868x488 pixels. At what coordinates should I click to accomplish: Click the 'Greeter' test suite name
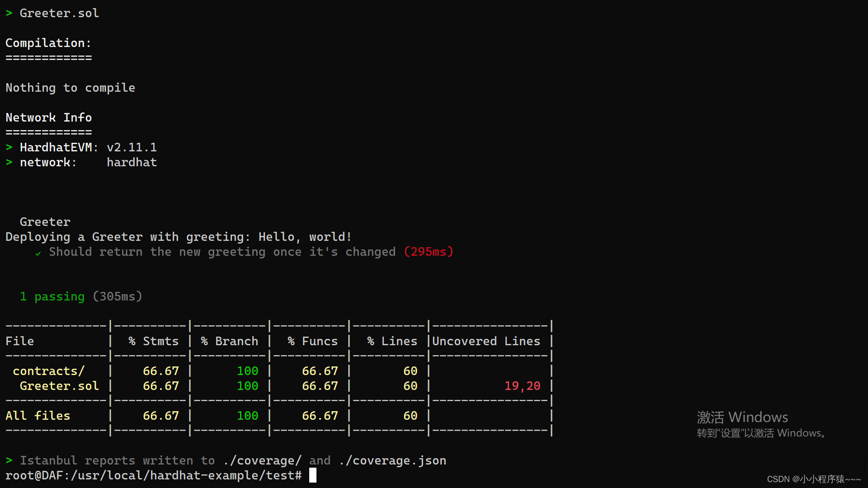click(x=45, y=222)
